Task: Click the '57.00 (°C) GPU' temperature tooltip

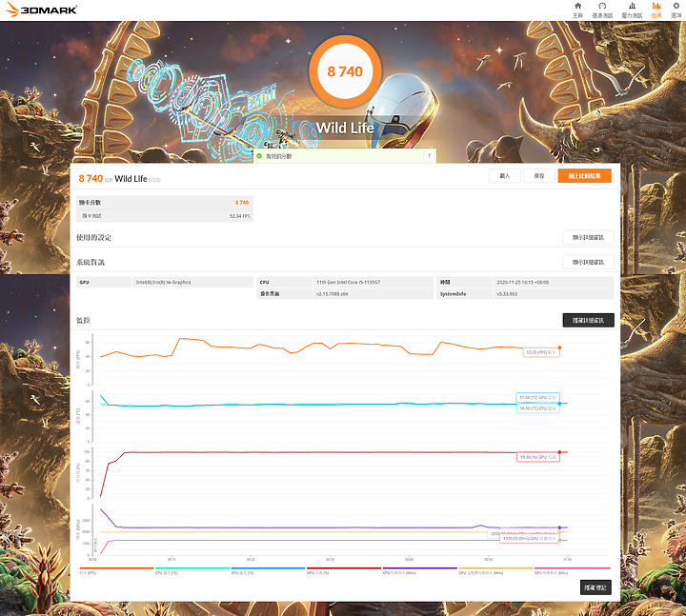Action: click(537, 397)
